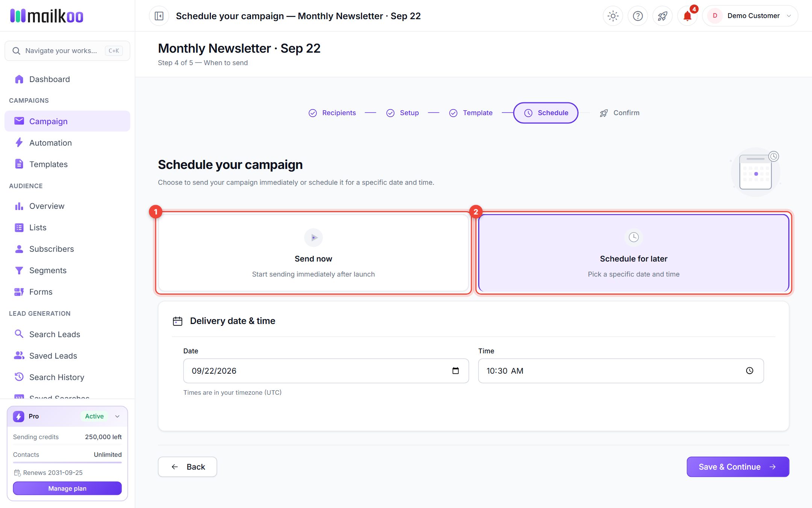The image size is (812, 508).
Task: Open the notifications bell
Action: pos(687,16)
